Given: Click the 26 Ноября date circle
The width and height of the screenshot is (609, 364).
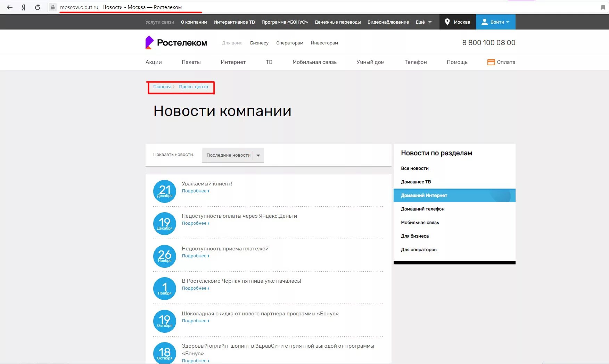Looking at the screenshot, I should (x=165, y=256).
